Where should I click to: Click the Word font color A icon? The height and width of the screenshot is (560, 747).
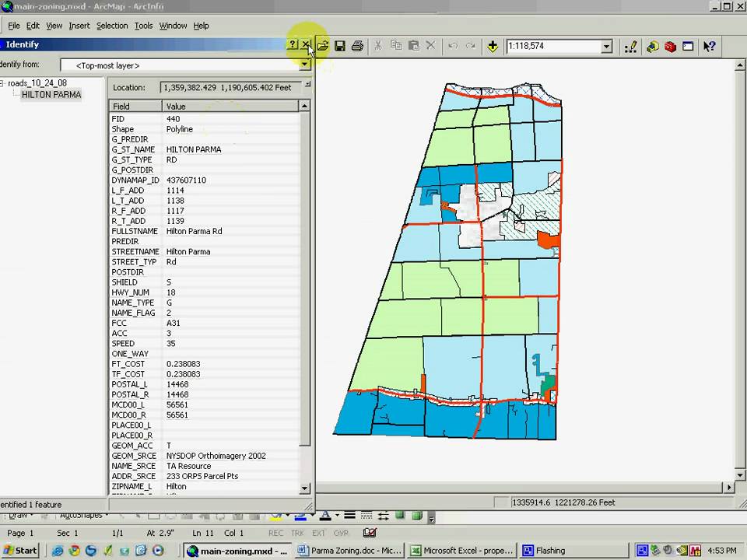[325, 516]
